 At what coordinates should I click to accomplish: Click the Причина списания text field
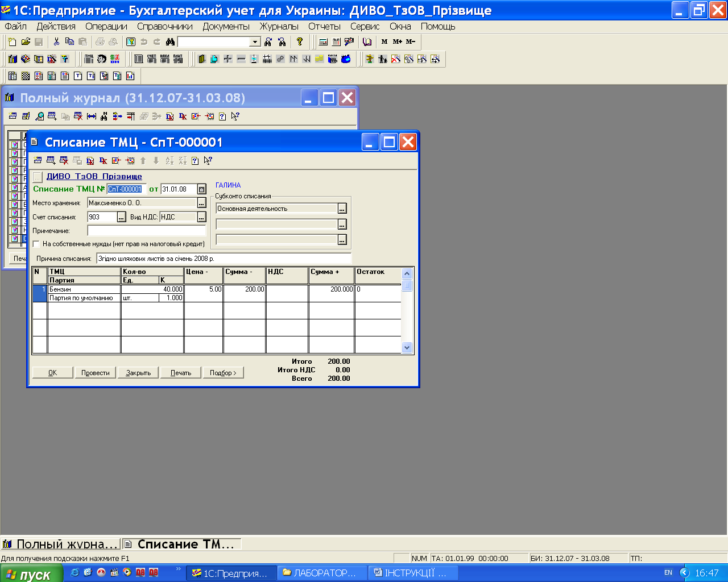click(224, 259)
